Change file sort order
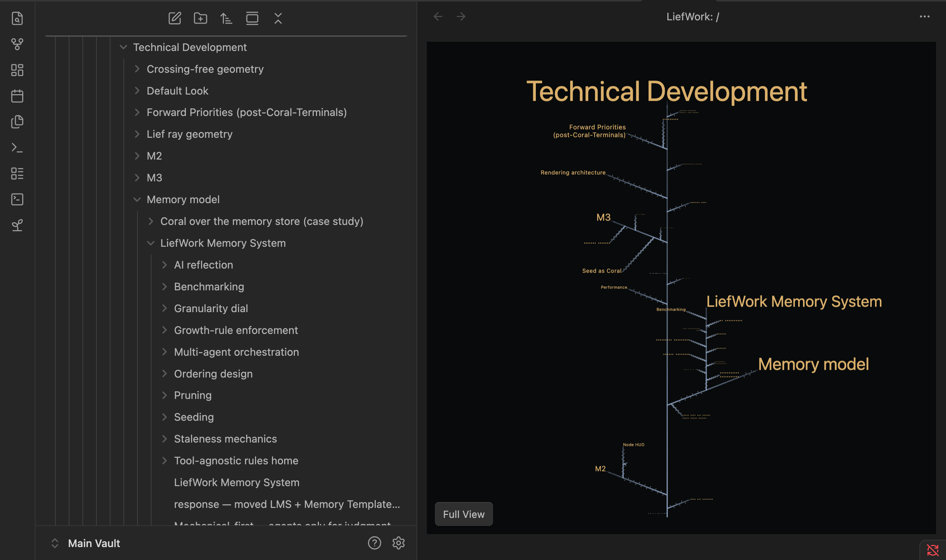 226,18
